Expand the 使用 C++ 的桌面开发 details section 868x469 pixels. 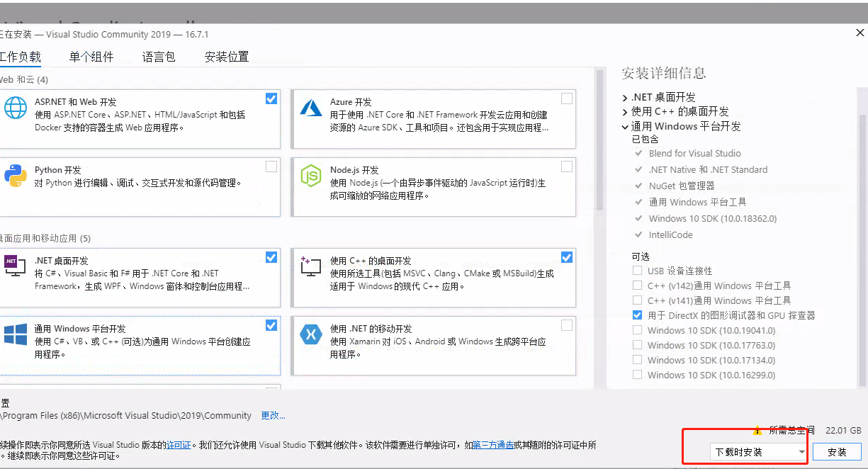pos(625,112)
